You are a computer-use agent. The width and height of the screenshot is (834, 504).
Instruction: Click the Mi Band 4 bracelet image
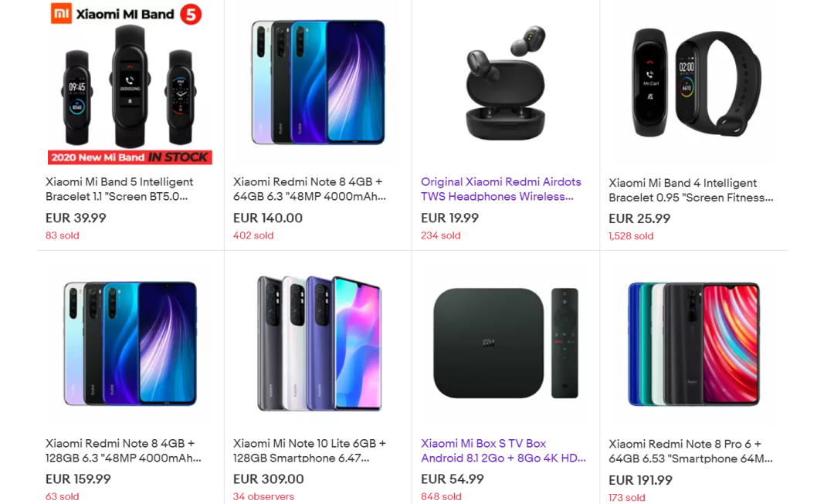click(693, 83)
